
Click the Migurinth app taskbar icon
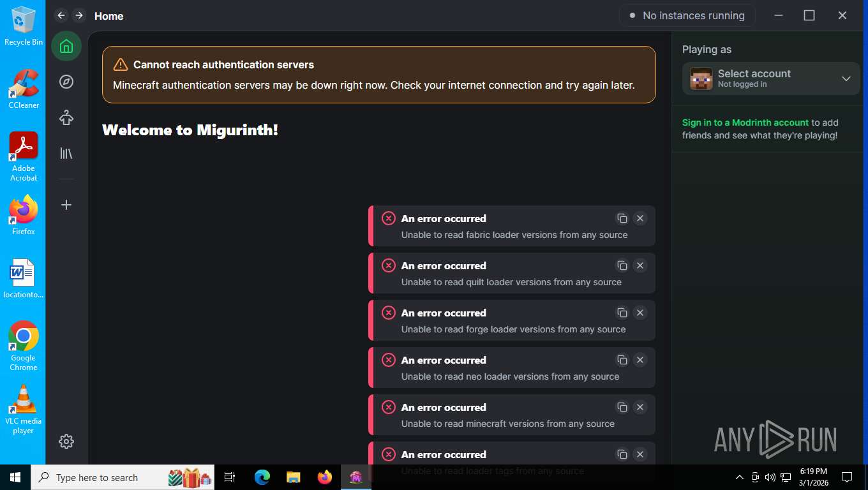(x=356, y=477)
